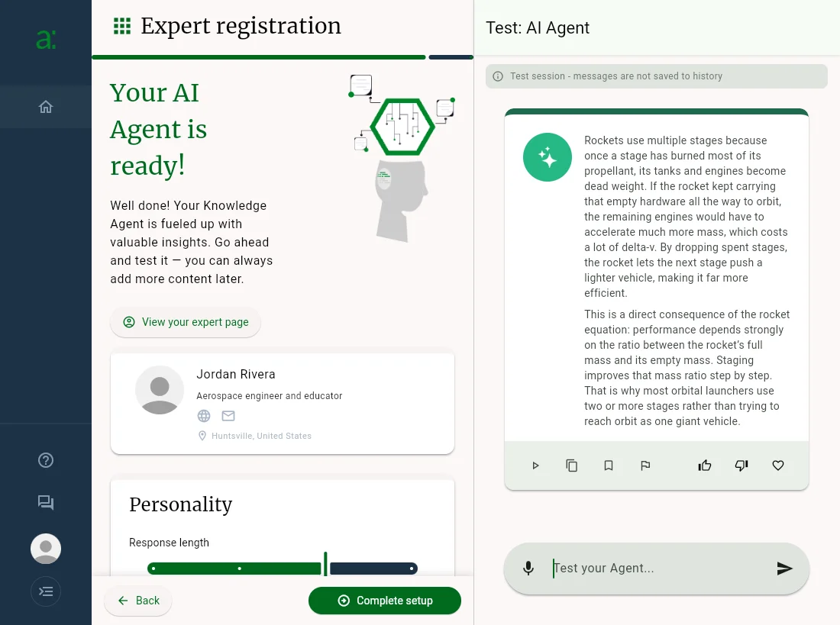Click the 'Test: AI Agent' title
The image size is (840, 625).
coord(538,27)
